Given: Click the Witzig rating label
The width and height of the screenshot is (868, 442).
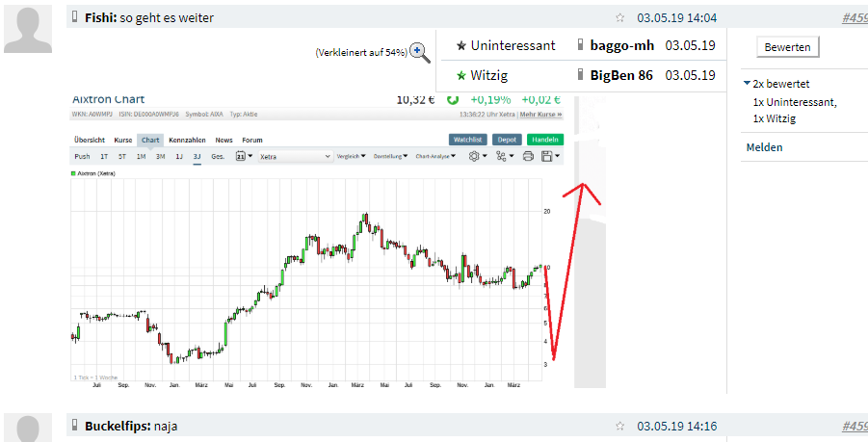Looking at the screenshot, I should (488, 75).
